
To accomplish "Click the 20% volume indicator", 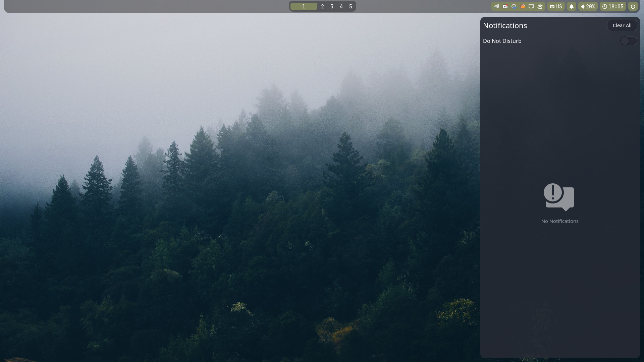I will (588, 6).
